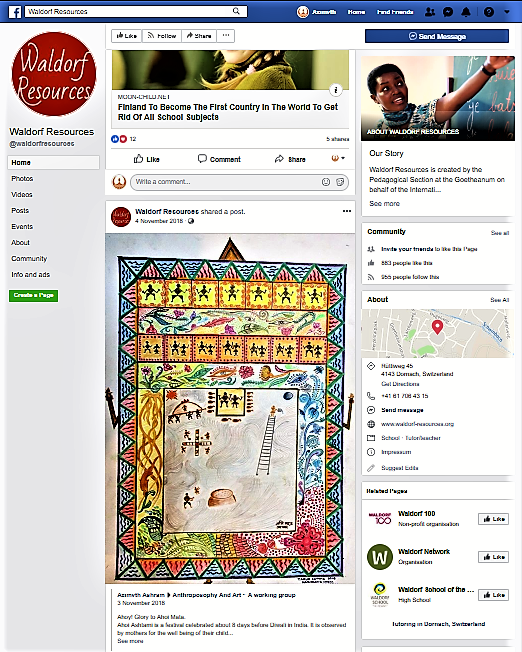This screenshot has width=522, height=652.
Task: Toggle Like on the Finland article post
Action: point(146,159)
